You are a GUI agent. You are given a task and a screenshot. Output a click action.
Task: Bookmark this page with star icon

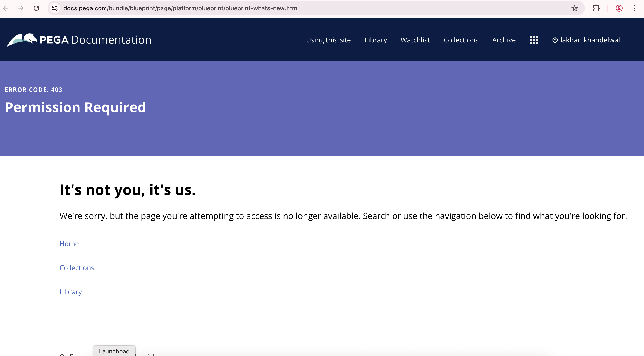(x=575, y=8)
